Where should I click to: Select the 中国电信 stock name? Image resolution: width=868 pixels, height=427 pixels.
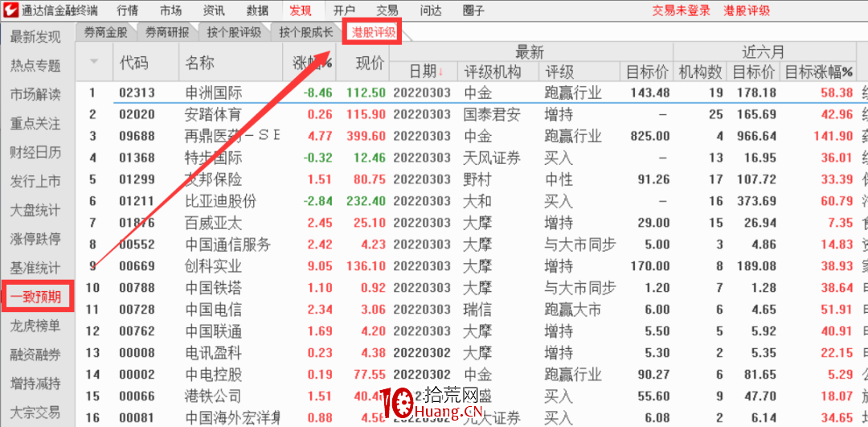click(214, 309)
